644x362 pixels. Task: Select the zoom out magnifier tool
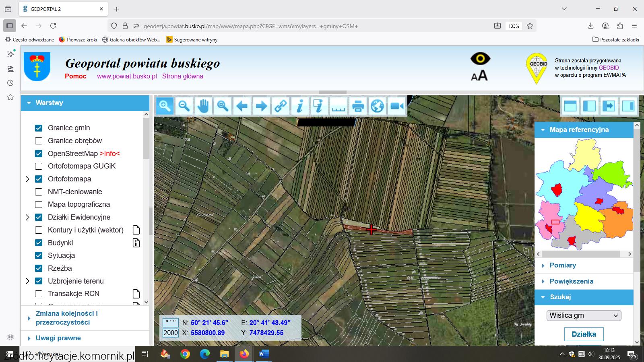(x=184, y=106)
